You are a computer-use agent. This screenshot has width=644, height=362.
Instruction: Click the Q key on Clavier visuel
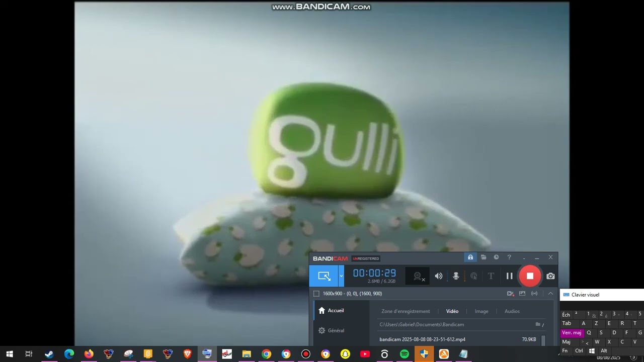[x=589, y=333]
